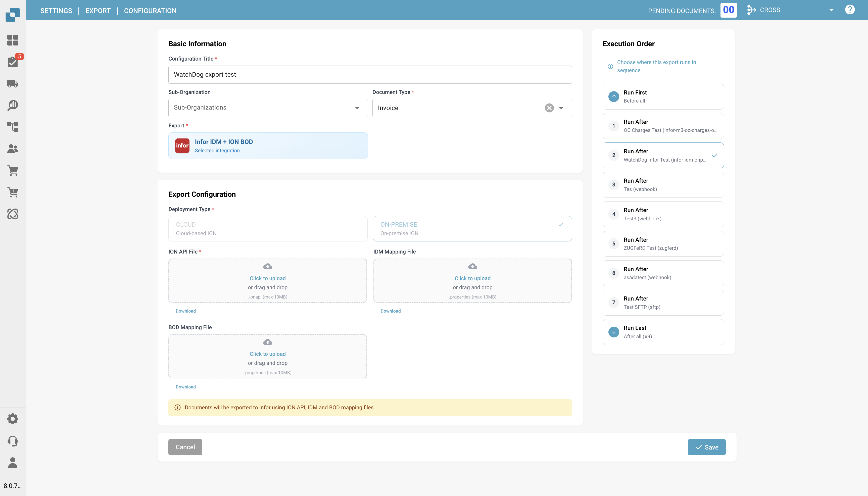This screenshot has width=868, height=496.
Task: Go to SETTINGS breadcrumb
Action: coord(56,11)
